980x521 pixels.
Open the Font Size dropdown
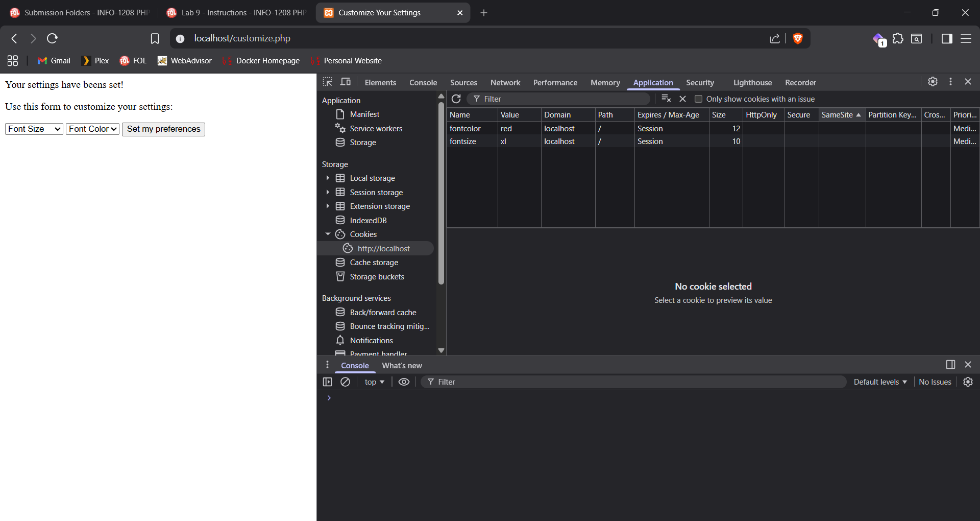coord(34,129)
